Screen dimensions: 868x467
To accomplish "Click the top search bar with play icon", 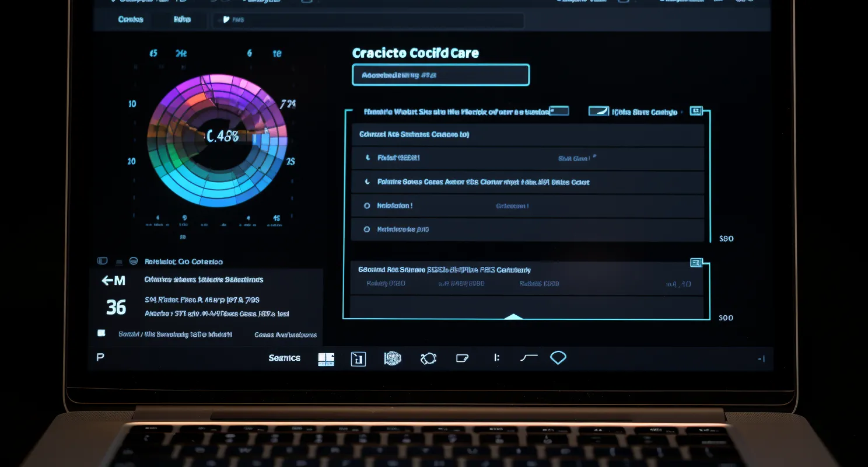I will [x=367, y=20].
